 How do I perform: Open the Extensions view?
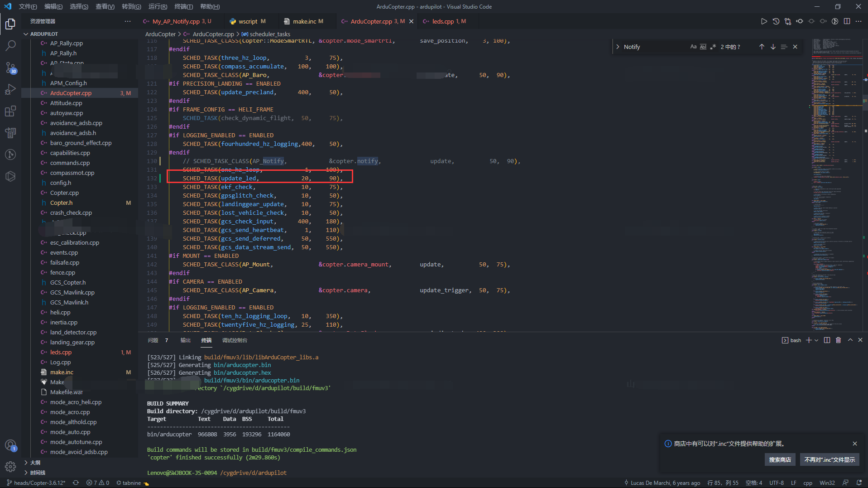pos(10,111)
